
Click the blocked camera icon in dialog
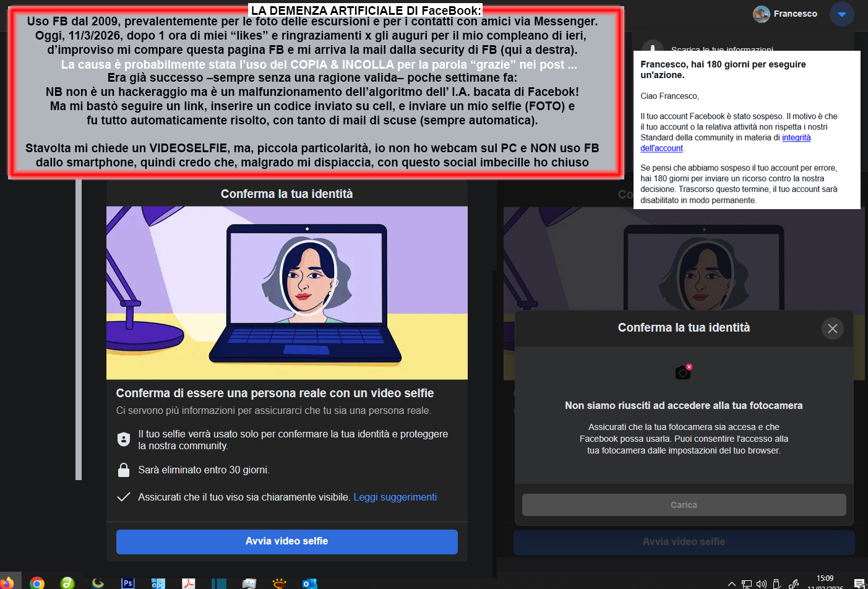tap(684, 371)
